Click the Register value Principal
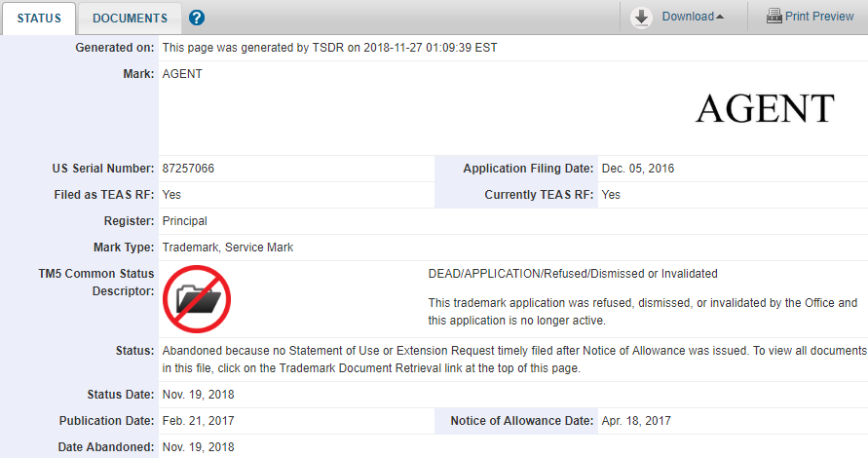868x458 pixels. click(184, 221)
